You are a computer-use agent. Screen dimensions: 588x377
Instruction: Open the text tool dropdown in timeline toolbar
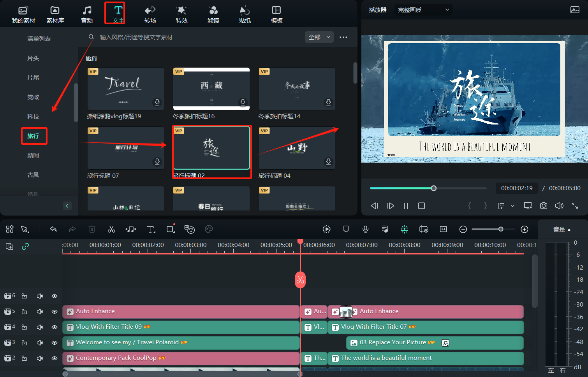(x=151, y=229)
